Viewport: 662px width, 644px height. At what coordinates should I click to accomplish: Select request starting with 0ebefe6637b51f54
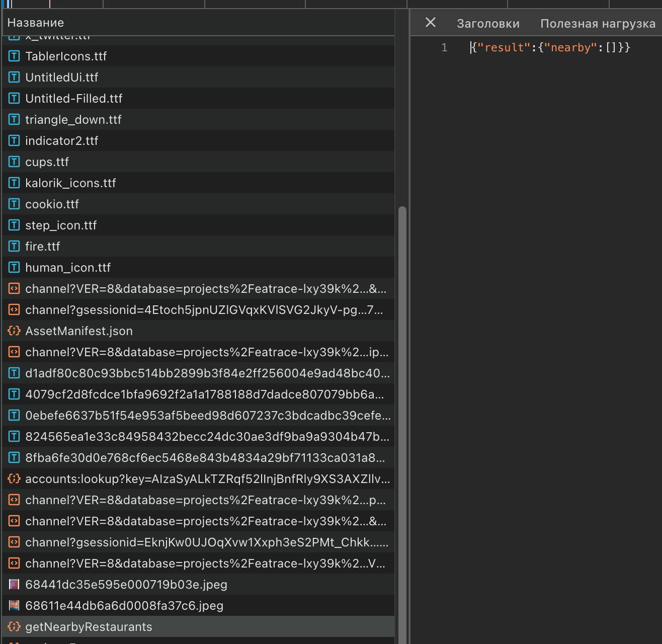198,416
